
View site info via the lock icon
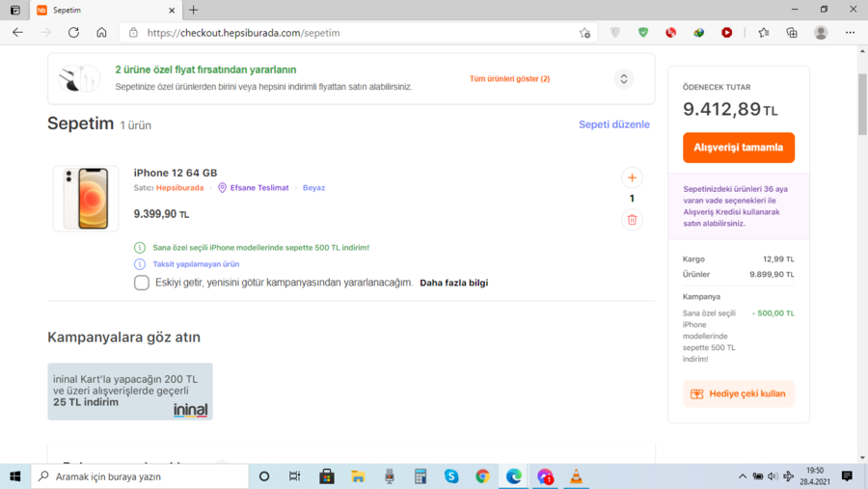coord(133,33)
